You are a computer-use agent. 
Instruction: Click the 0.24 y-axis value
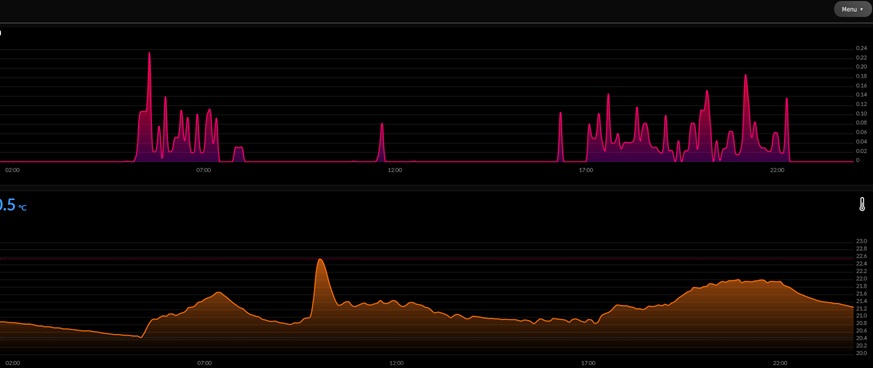click(x=861, y=48)
